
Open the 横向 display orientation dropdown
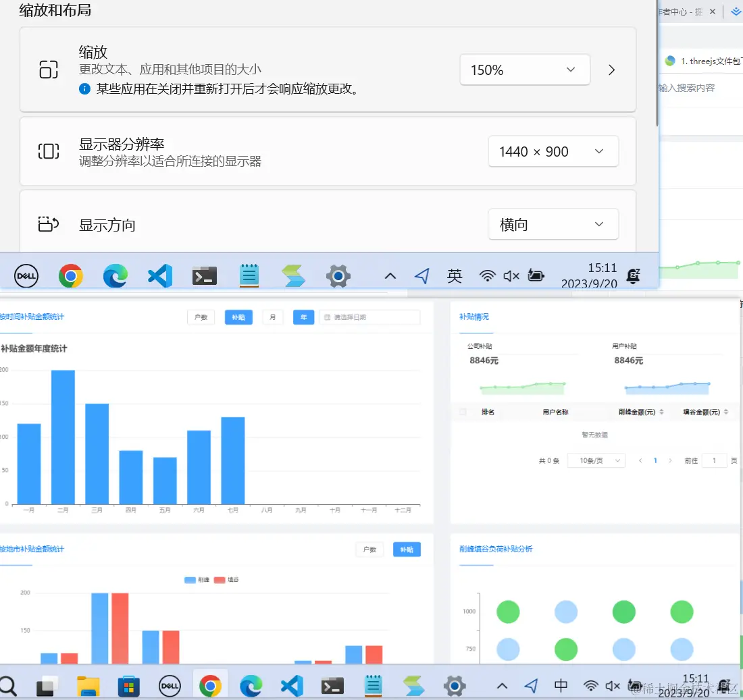point(553,224)
